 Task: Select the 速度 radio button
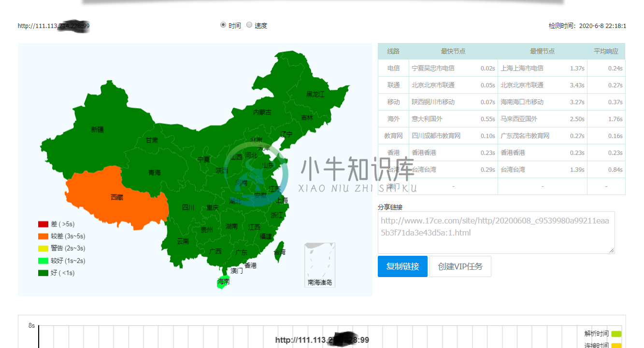[x=249, y=25]
